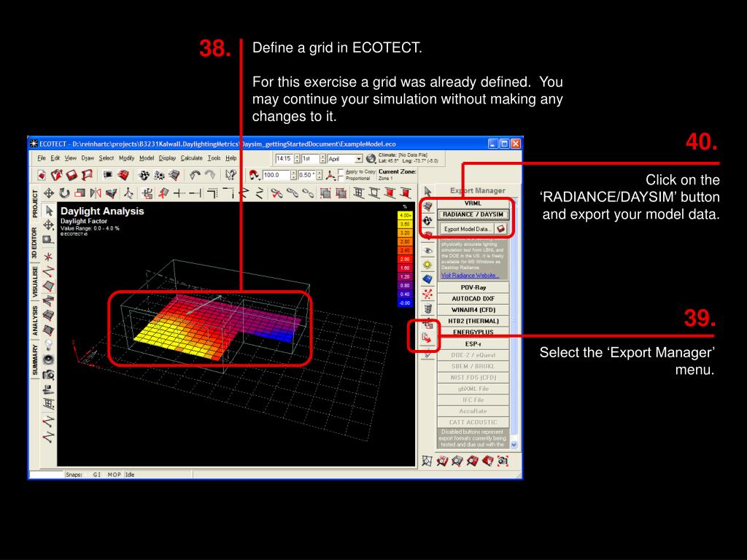
Task: Switch to the ANALYSIS vertical tab
Action: (x=35, y=321)
